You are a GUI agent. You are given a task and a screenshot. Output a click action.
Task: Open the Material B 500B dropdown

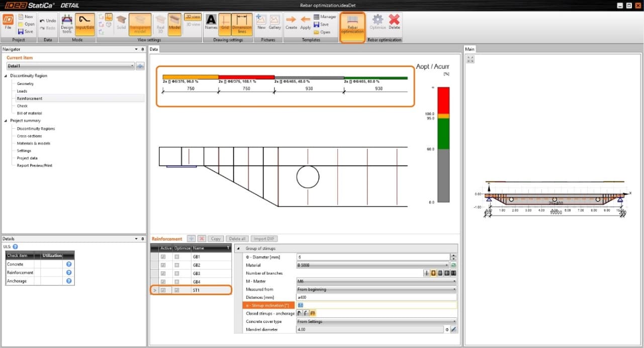pos(373,265)
